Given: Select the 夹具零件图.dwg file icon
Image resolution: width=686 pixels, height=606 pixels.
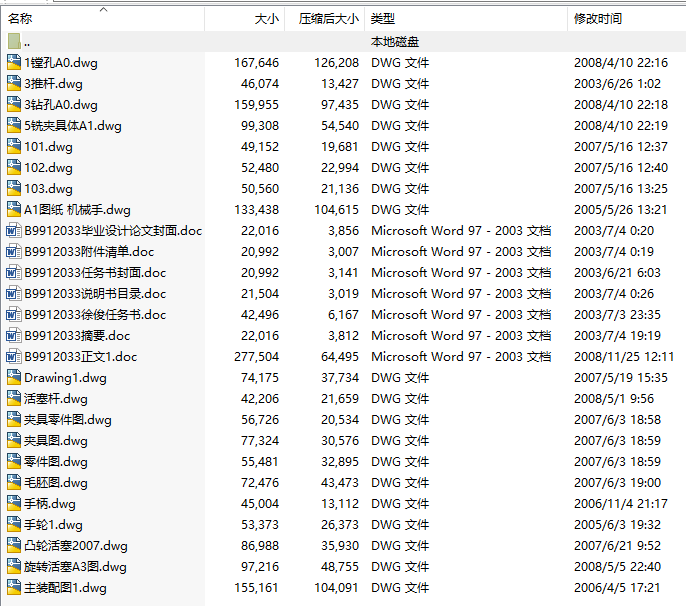Looking at the screenshot, I should (x=14, y=420).
